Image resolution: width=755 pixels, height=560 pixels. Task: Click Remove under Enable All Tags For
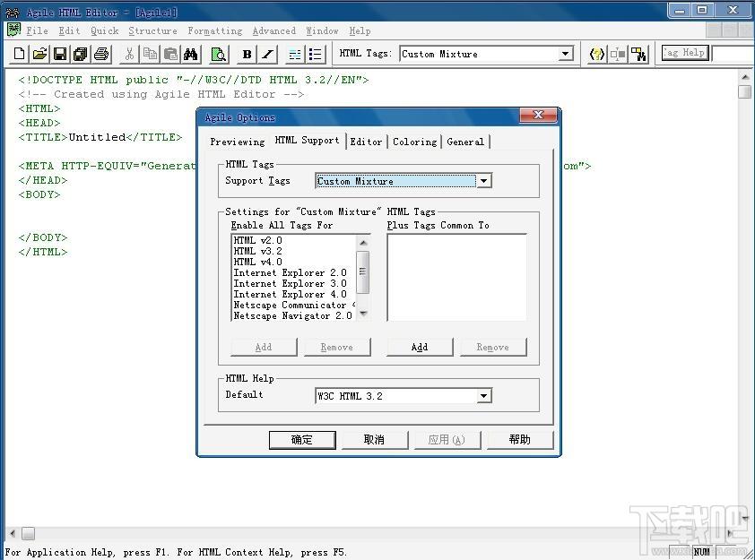coord(336,347)
